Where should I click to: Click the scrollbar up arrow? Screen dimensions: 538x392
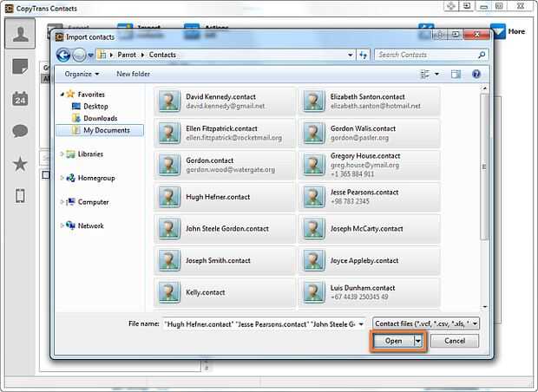[484, 88]
